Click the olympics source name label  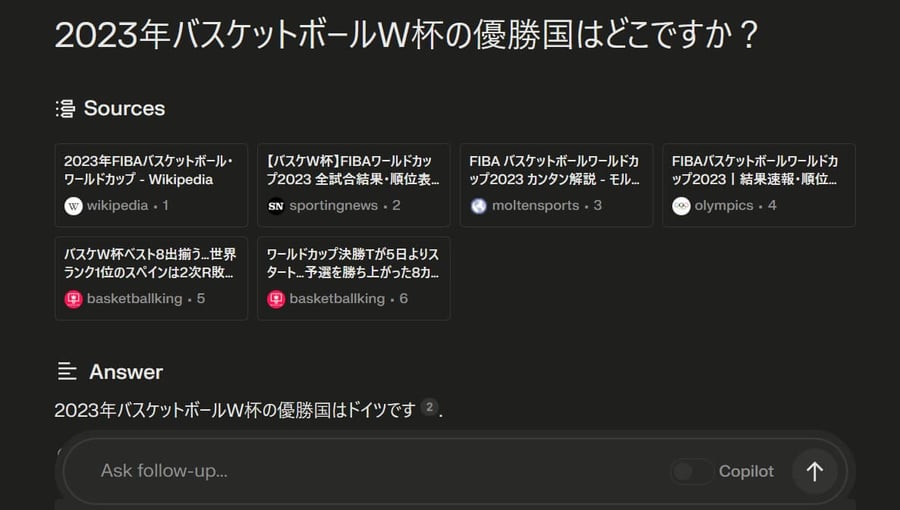click(724, 205)
